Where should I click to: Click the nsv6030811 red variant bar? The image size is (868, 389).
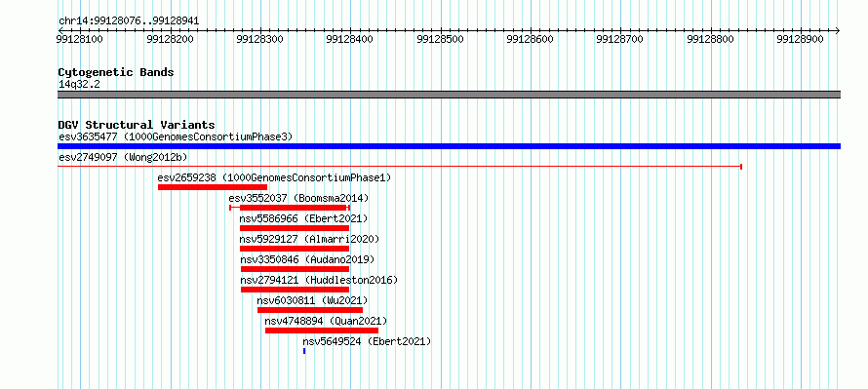coord(310,310)
